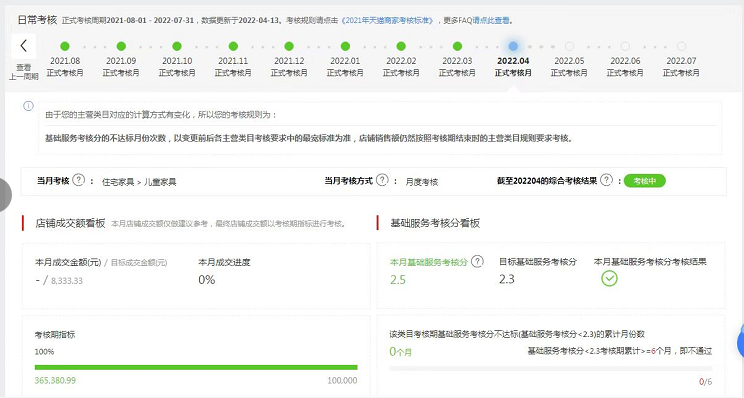The height and width of the screenshot is (398, 744).
Task: Click the 0/6 failing months progress bar
Action: click(x=550, y=368)
